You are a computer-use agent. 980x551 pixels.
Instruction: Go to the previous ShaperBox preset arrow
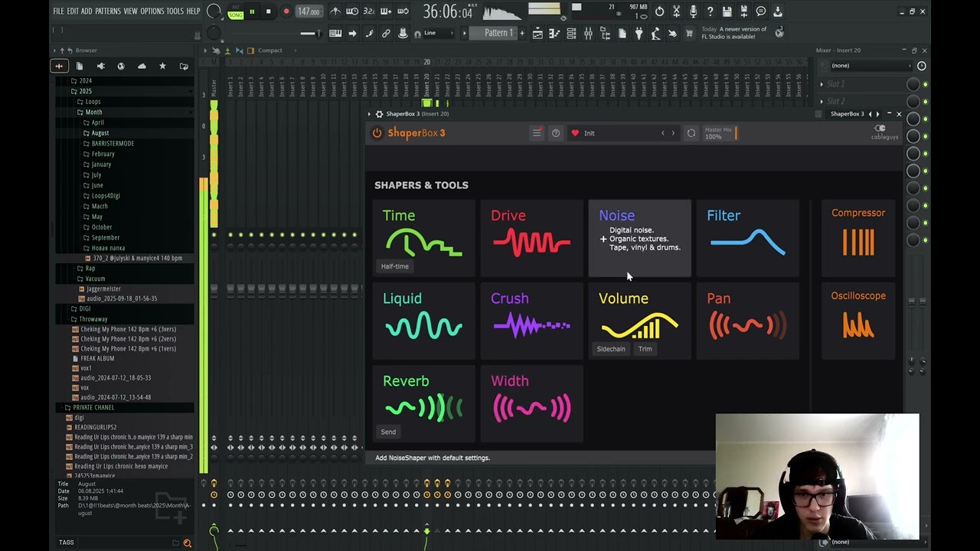[x=663, y=133]
